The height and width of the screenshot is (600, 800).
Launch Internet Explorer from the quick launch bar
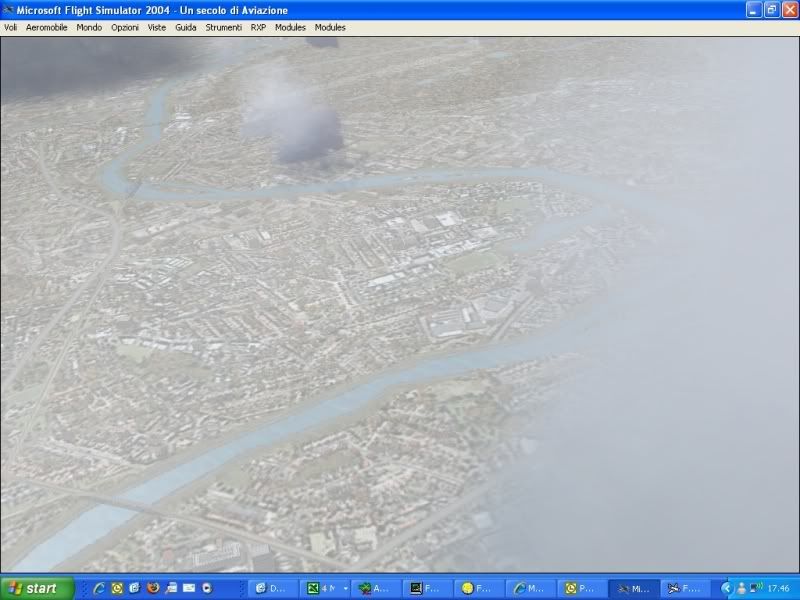(x=99, y=588)
